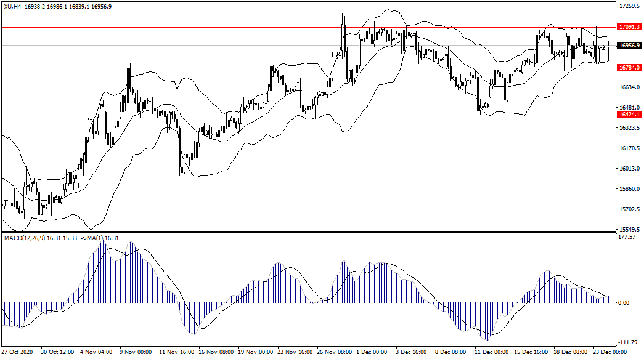Click the 16013.0 price scale value
Image resolution: width=644 pixels, height=359 pixels.
tap(630, 169)
